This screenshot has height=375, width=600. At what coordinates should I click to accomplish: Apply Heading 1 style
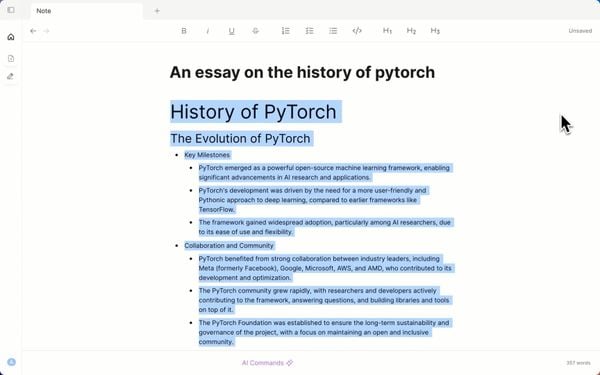tap(387, 31)
